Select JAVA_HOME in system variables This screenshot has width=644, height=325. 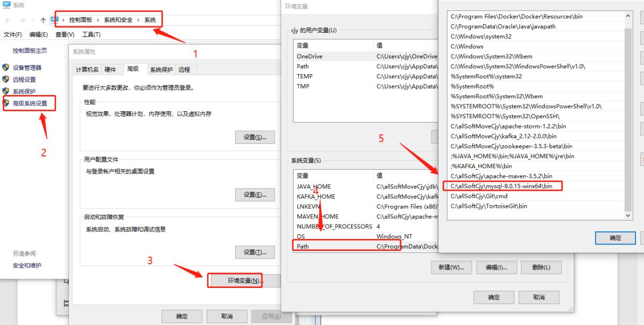365,186
